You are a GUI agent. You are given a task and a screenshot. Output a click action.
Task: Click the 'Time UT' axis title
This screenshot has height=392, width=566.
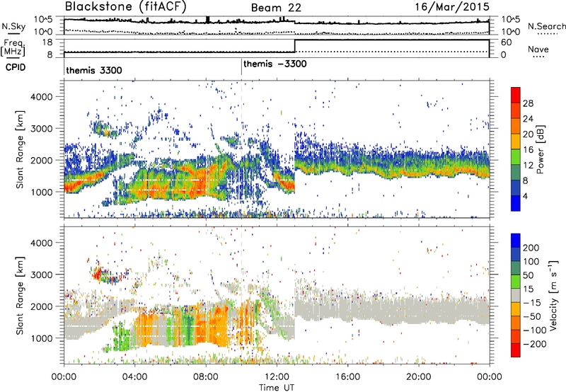click(x=277, y=388)
